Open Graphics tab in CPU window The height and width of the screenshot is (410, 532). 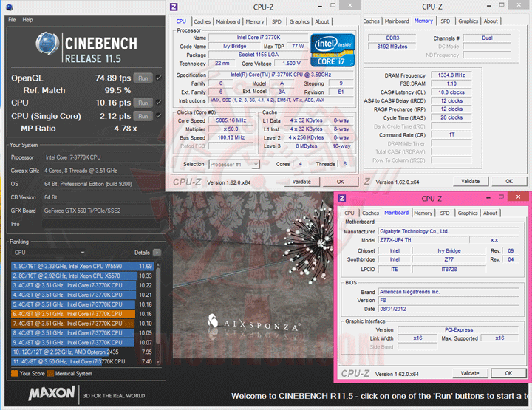click(299, 21)
